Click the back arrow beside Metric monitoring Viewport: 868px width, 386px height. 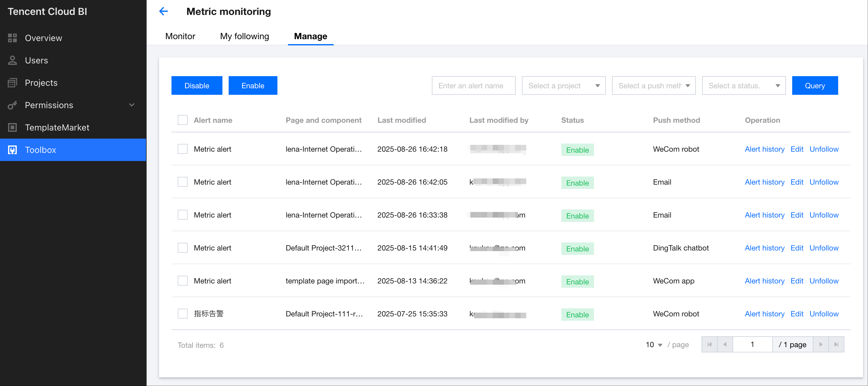(x=163, y=11)
